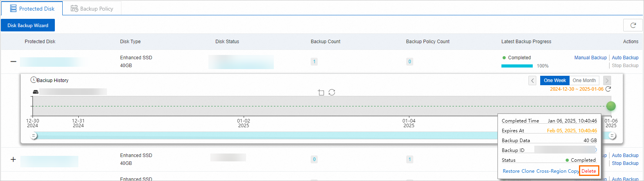Screen dimensions: 644x181
Task: Click the Completed Time value in popup
Action: pyautogui.click(x=572, y=121)
